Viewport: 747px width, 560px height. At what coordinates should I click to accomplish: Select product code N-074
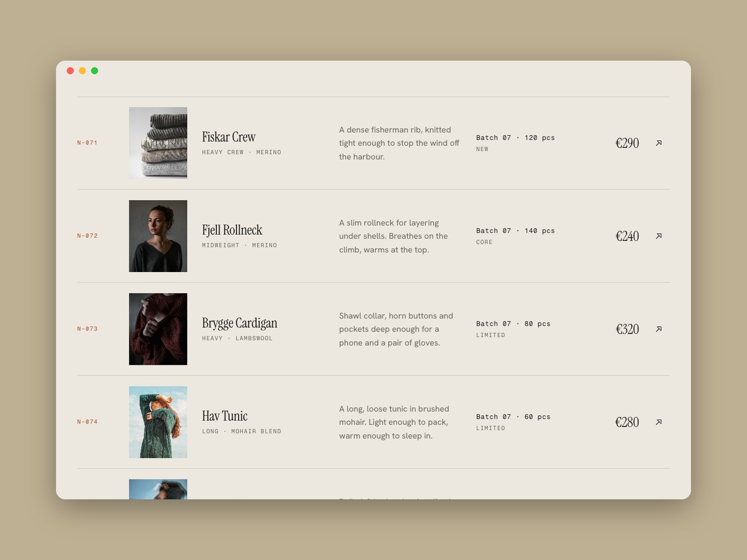pyautogui.click(x=87, y=422)
